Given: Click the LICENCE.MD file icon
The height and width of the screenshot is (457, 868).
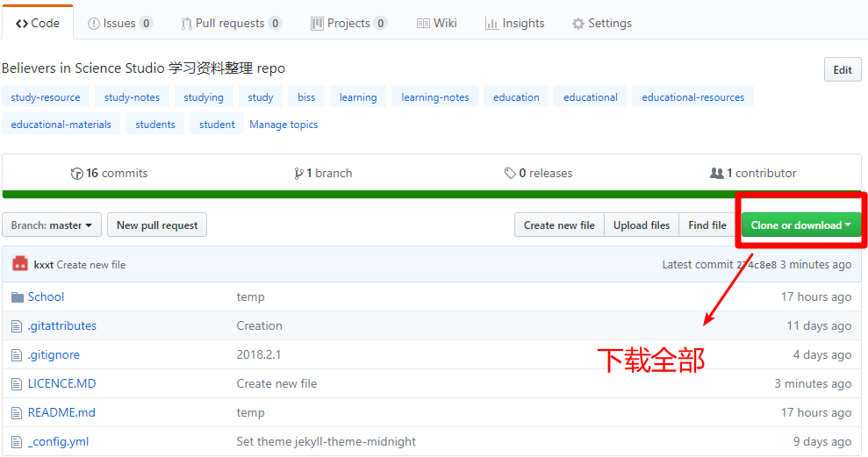Looking at the screenshot, I should pos(18,384).
